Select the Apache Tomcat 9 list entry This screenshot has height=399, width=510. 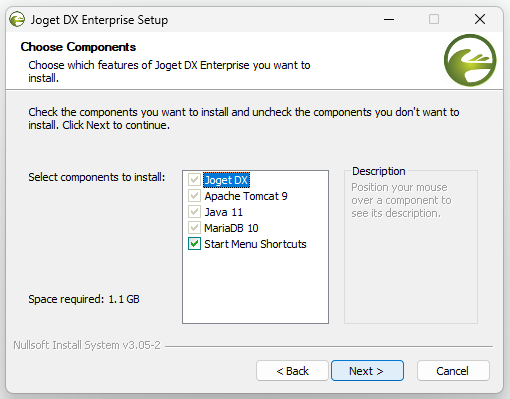coord(246,196)
